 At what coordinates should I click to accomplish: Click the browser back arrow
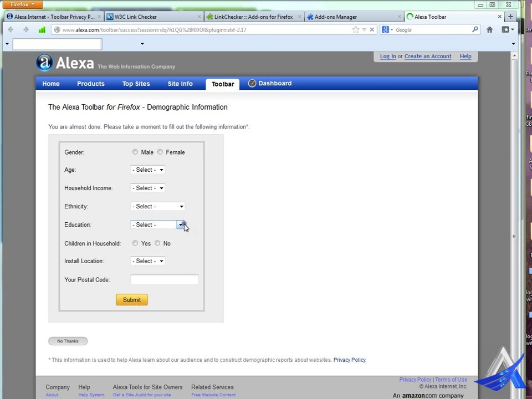(x=11, y=30)
